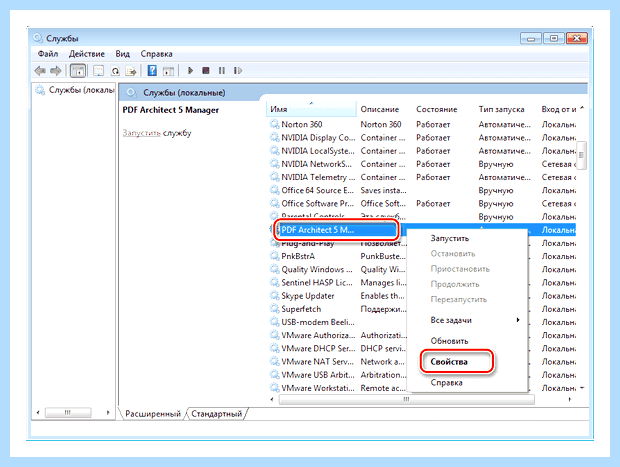Screen dimensions: 620x467
Task: Switch to the Расширенный tab
Action: 153,414
